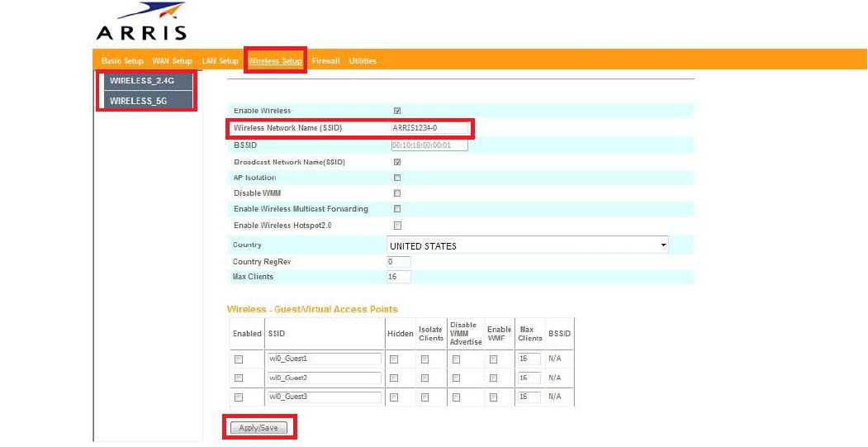
Task: Toggle the Enable Wireless checkbox
Action: [x=397, y=111]
